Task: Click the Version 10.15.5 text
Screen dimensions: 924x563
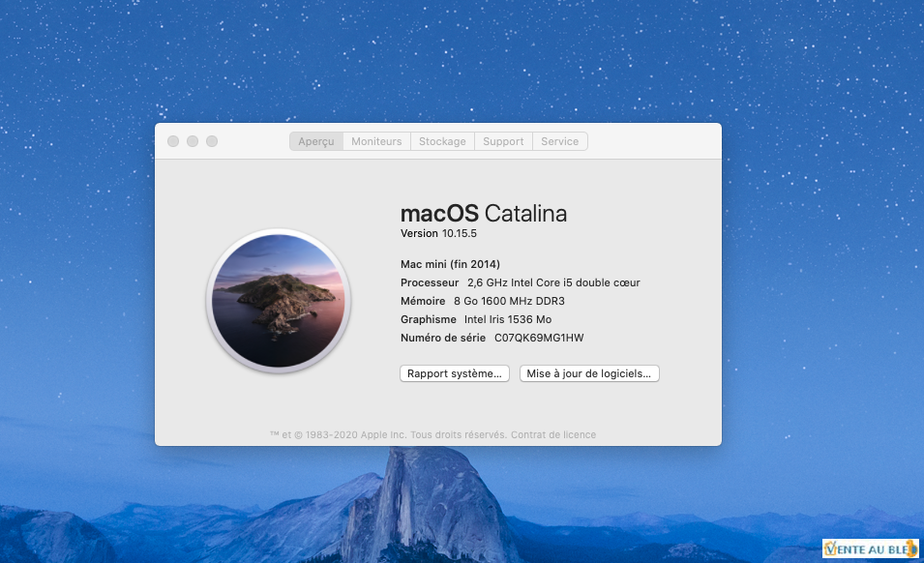Action: 438,233
